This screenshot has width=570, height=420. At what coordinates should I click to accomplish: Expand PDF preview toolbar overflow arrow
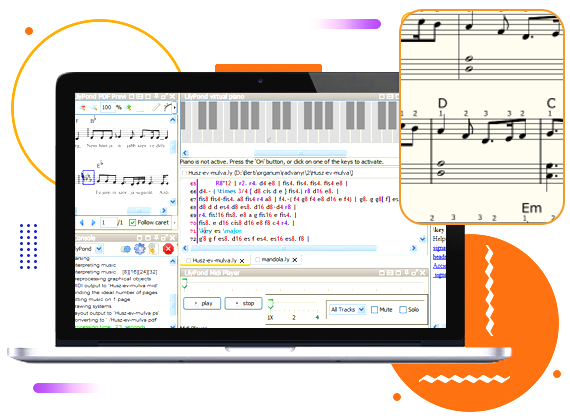tap(174, 107)
